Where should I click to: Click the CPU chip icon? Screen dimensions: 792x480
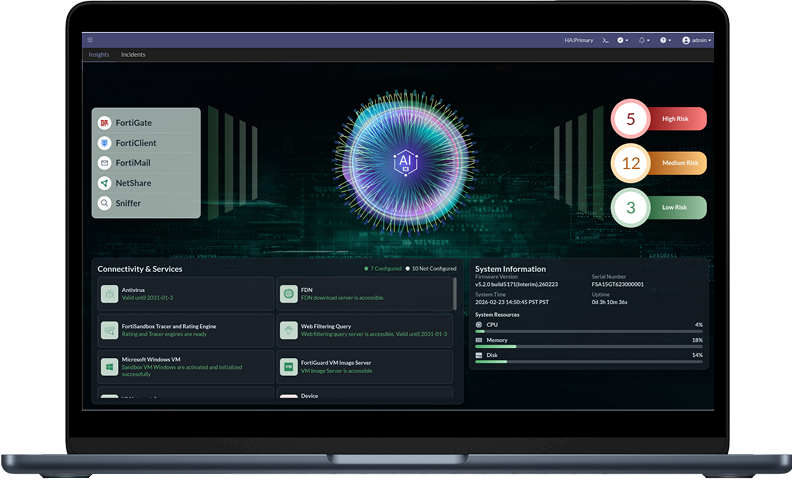pyautogui.click(x=479, y=325)
